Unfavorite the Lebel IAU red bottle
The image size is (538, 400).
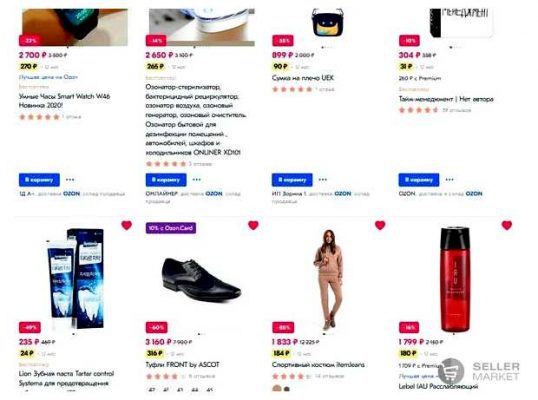pos(507,225)
